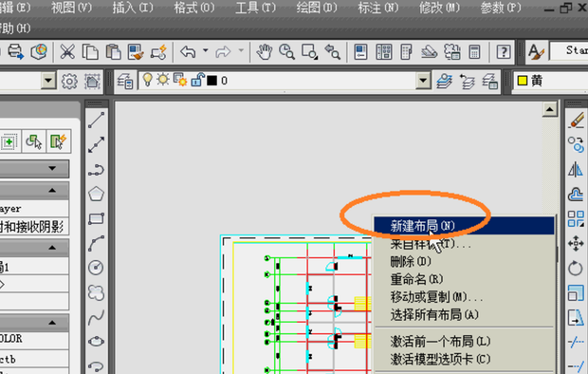Open the DesignCenter icon
This screenshot has width=588, height=374.
click(x=384, y=52)
